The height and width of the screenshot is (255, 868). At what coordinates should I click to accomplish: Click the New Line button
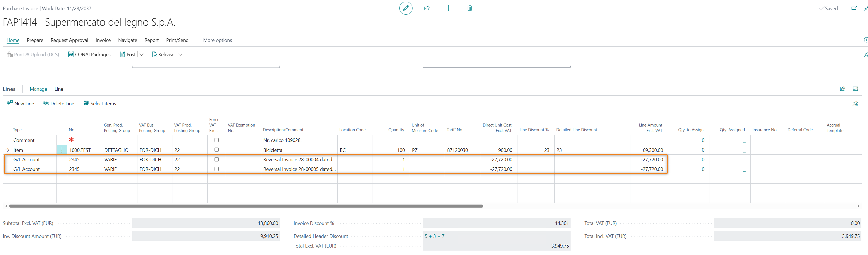click(21, 104)
